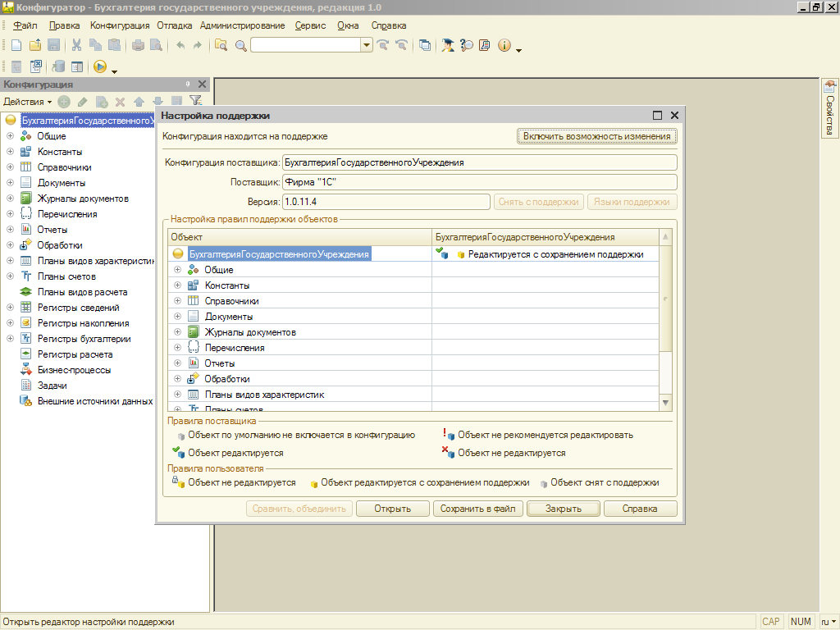Image resolution: width=840 pixels, height=630 pixels.
Task: Click the Update database configuration icon
Action: coord(59,66)
